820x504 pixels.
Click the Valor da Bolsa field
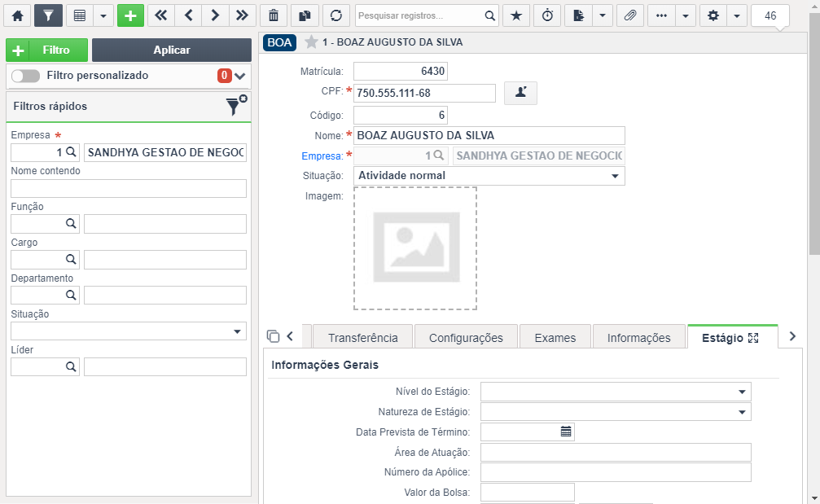click(x=527, y=492)
